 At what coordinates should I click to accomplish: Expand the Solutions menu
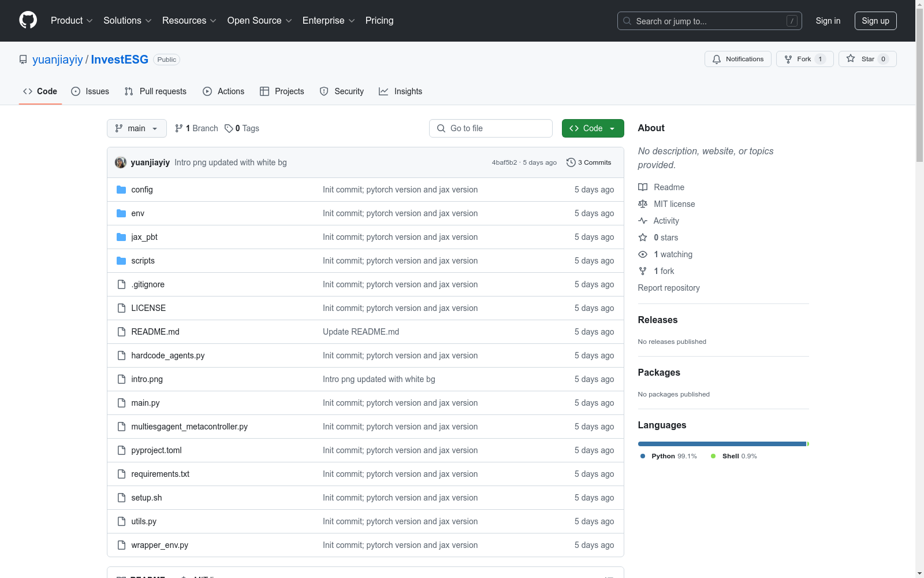[x=128, y=20]
